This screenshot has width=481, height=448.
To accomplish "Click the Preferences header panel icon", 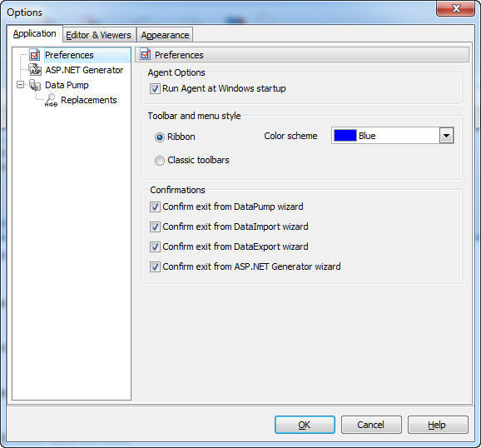I will tap(146, 54).
